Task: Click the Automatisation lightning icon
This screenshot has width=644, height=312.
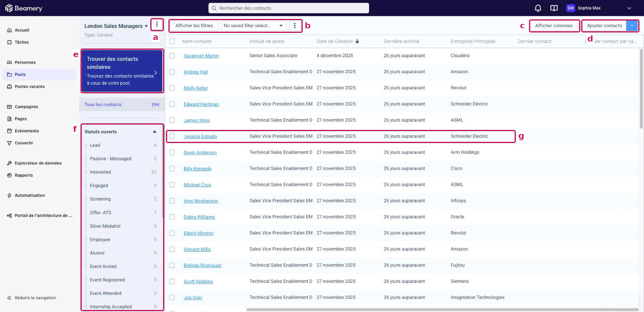Action: pyautogui.click(x=9, y=195)
